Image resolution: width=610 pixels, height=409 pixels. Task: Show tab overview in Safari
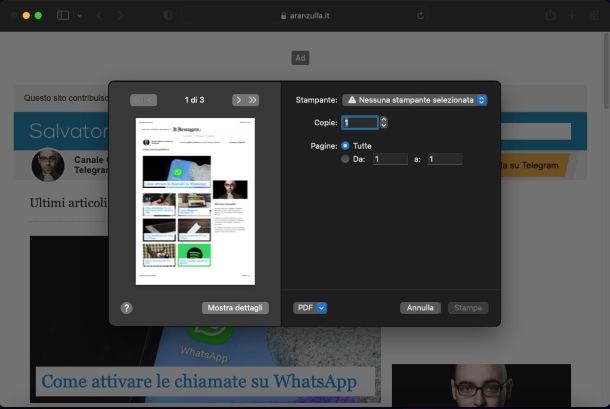(595, 15)
